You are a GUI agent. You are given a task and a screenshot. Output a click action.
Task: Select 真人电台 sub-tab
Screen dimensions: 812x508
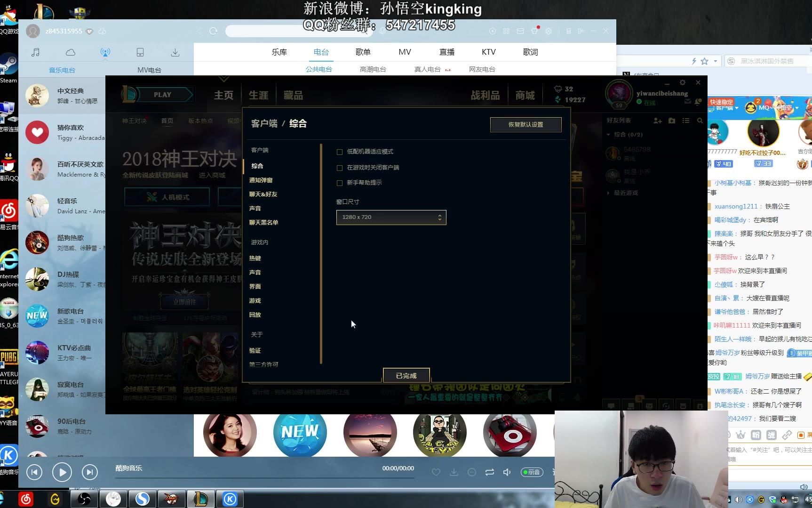click(x=428, y=69)
